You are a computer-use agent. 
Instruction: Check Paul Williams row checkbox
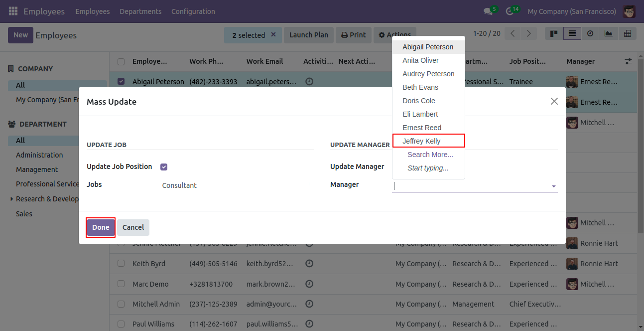point(121,324)
